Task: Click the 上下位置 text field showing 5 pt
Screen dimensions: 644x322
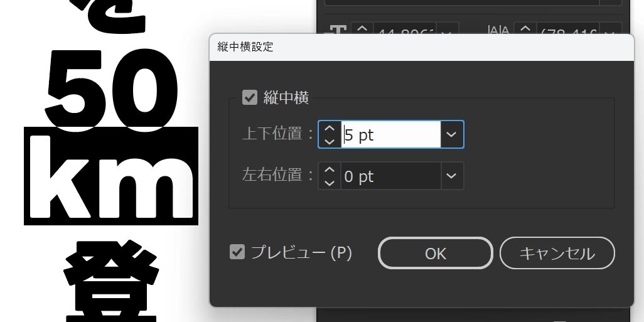Action: pos(390,134)
